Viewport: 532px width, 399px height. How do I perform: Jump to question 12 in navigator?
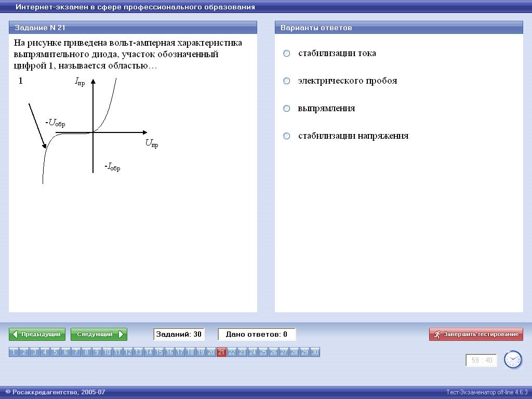tap(128, 352)
